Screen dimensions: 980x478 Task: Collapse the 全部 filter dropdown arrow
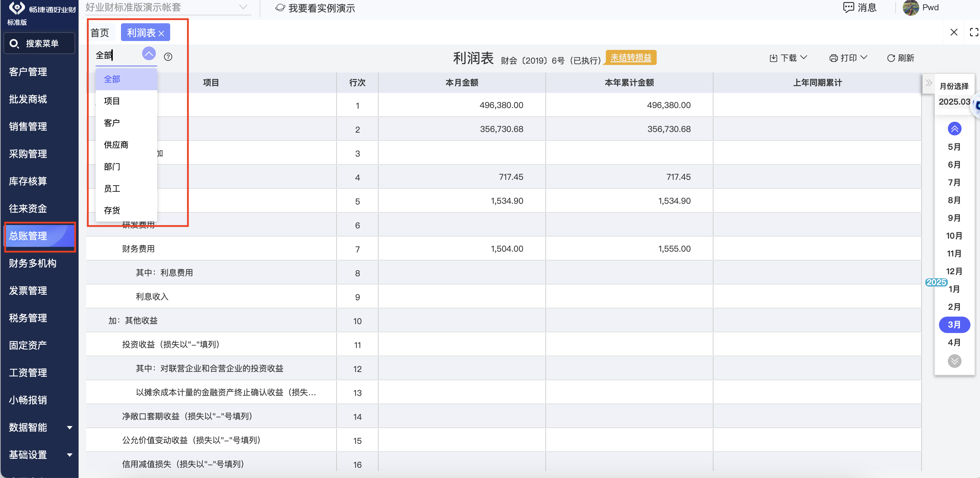pyautogui.click(x=149, y=54)
